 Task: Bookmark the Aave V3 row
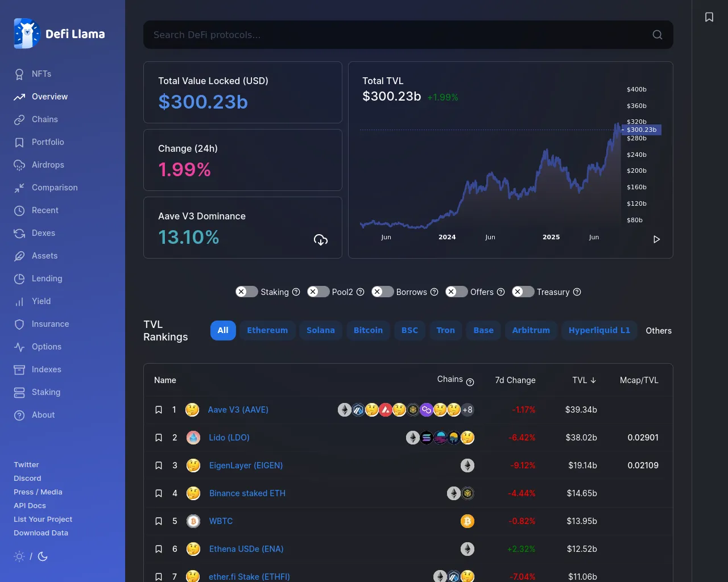click(159, 410)
